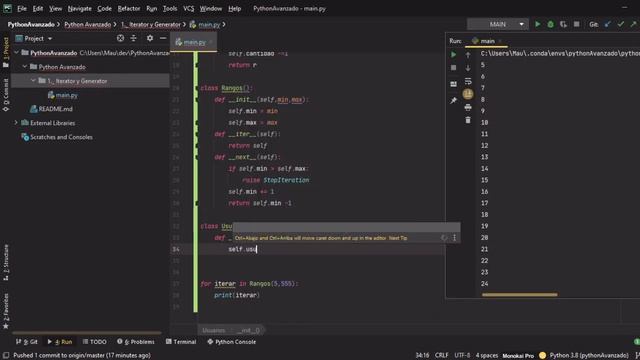Switch to main.py editor tab
This screenshot has width=640, height=360.
pyautogui.click(x=194, y=42)
